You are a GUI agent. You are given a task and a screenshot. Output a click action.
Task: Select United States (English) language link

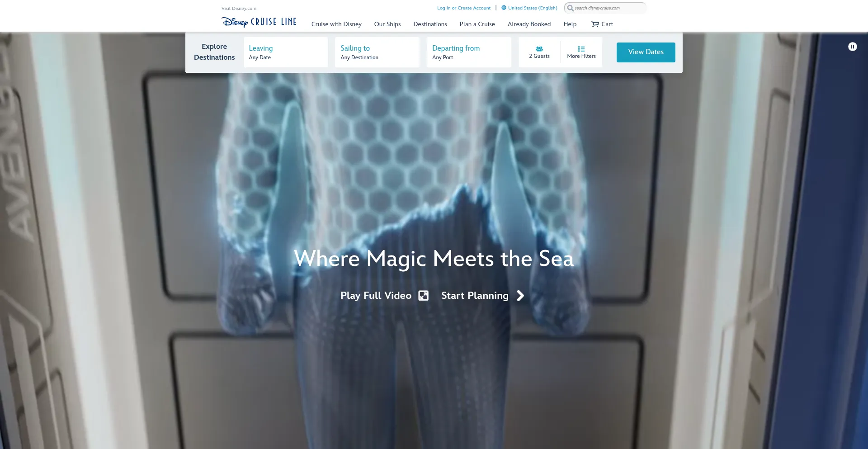coord(533,8)
